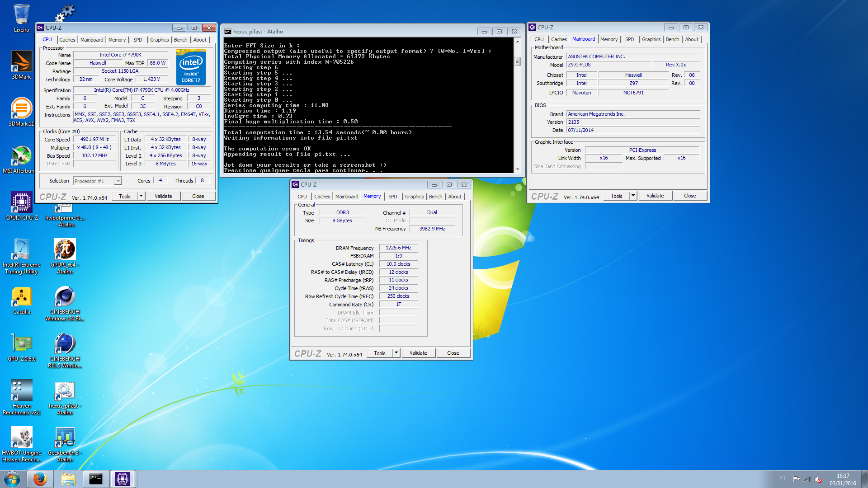Click the Multiplier value x 48.0
This screenshot has width=868, height=488.
(94, 147)
